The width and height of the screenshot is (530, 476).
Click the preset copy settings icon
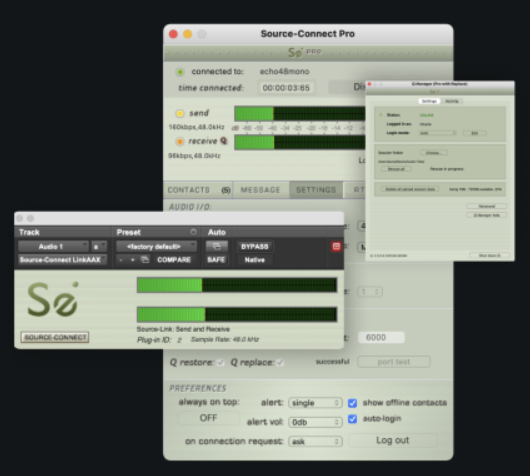click(x=145, y=260)
